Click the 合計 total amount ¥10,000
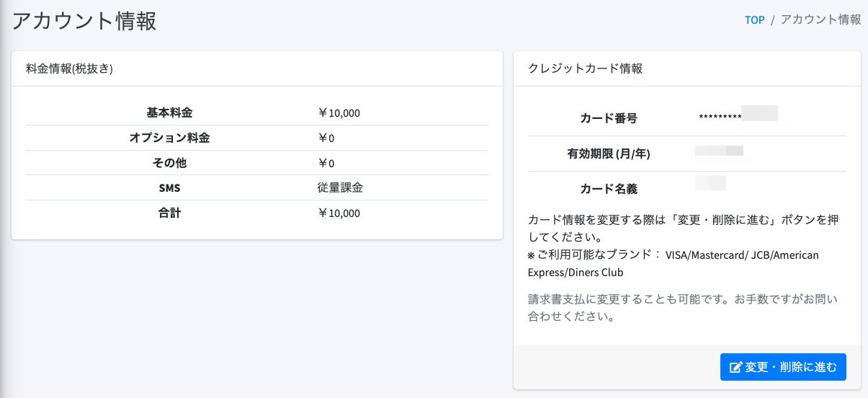 point(339,213)
